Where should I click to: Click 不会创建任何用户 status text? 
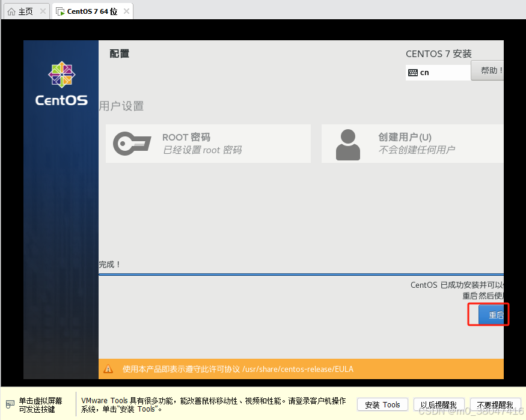click(x=417, y=150)
